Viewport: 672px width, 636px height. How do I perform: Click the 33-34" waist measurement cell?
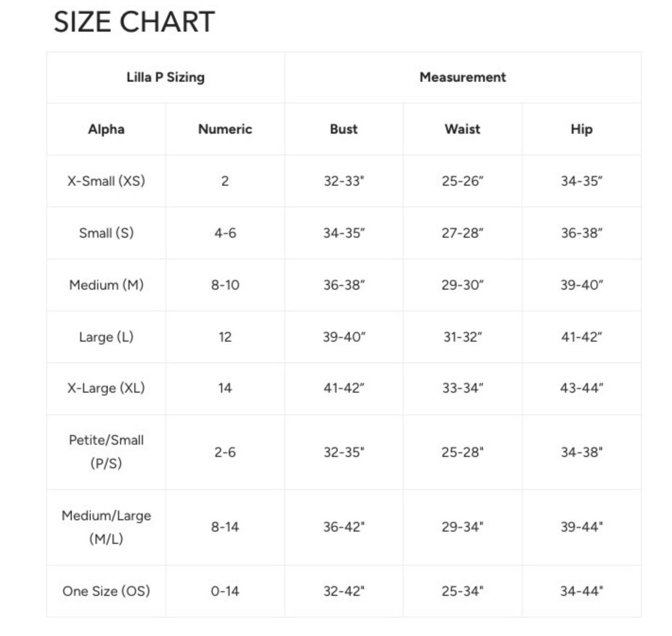[x=462, y=388]
